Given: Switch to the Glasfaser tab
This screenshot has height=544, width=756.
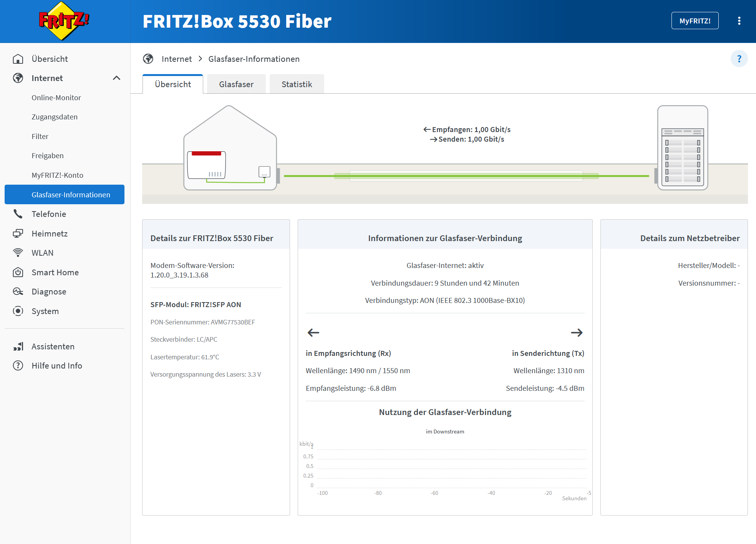Looking at the screenshot, I should pos(236,84).
